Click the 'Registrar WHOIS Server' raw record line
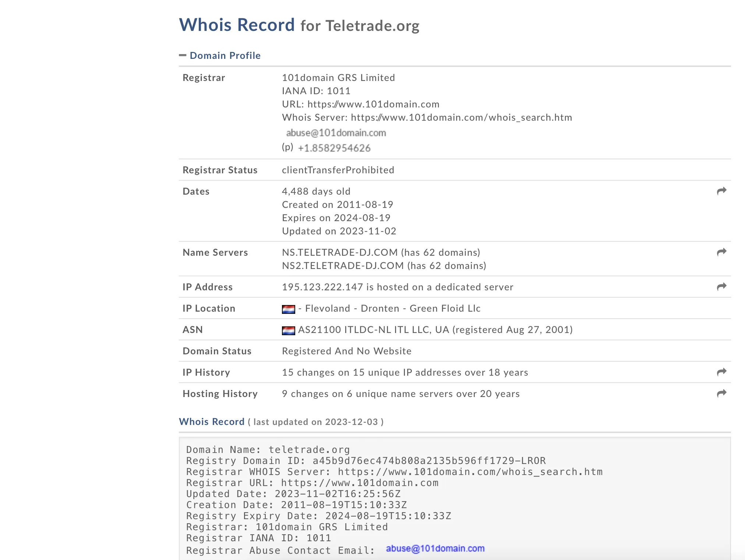The width and height of the screenshot is (745, 560). (x=395, y=472)
